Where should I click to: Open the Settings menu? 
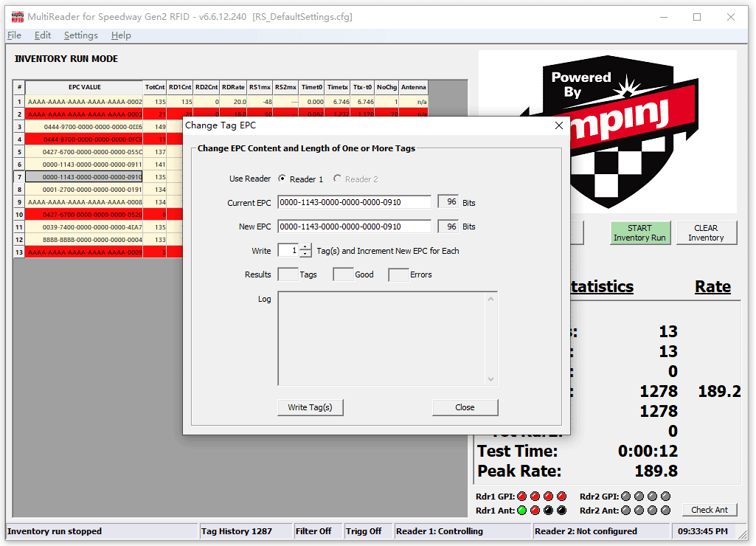[80, 35]
